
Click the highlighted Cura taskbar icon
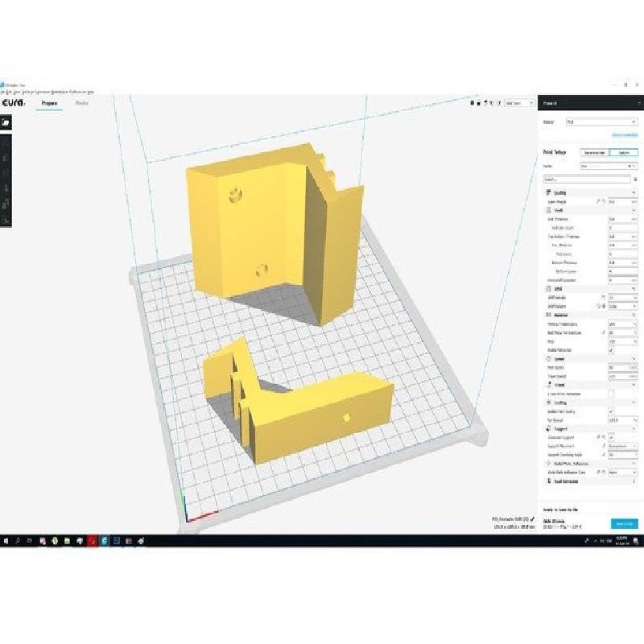(105, 541)
